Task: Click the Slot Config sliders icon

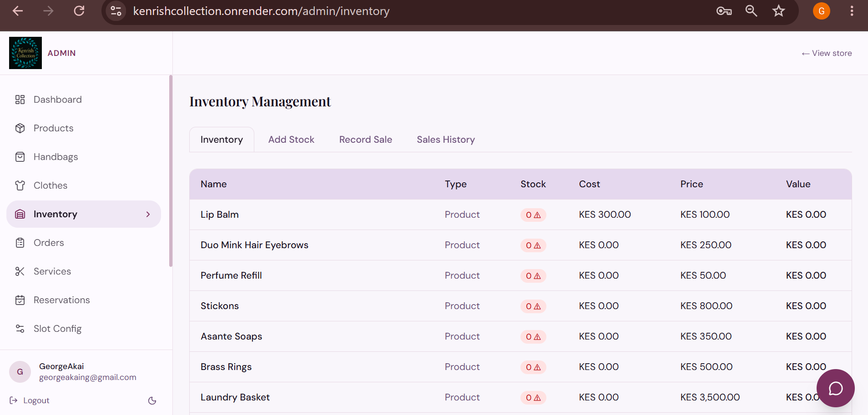Action: click(20, 329)
